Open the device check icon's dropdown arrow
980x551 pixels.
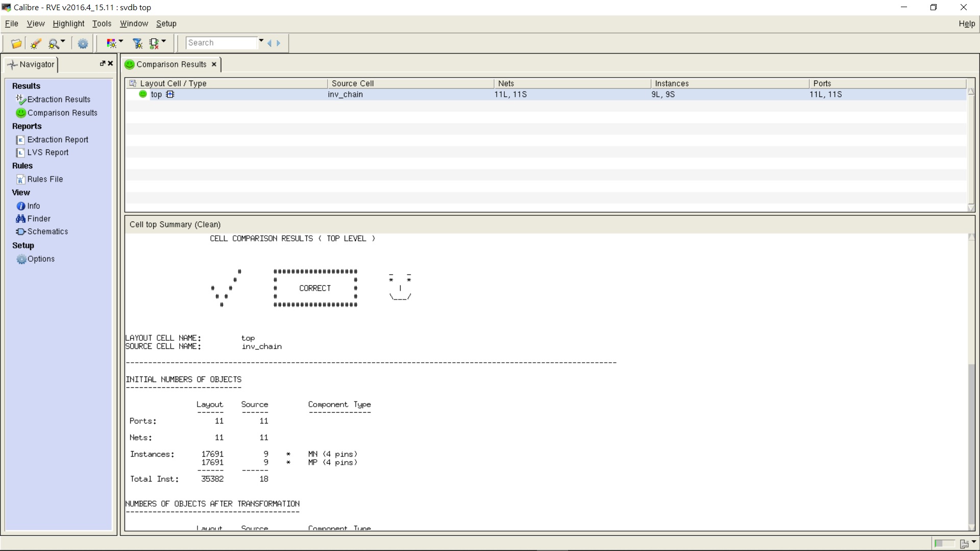pyautogui.click(x=163, y=41)
